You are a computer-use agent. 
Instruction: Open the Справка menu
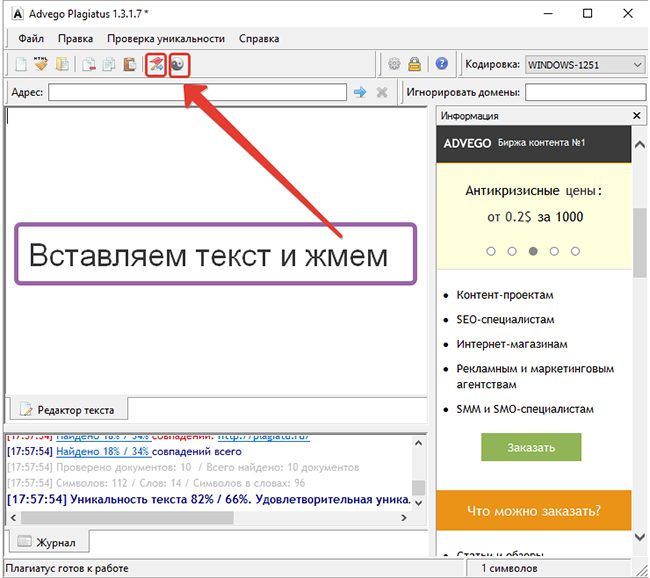pos(259,39)
